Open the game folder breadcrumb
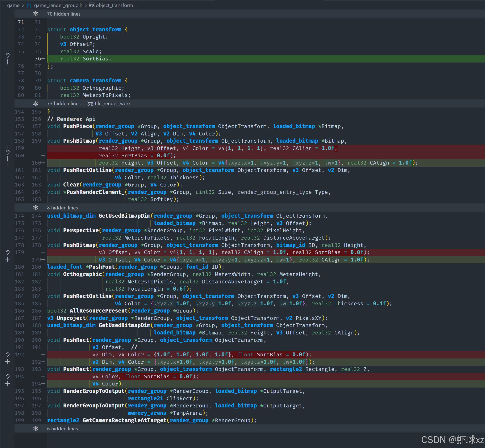Screen dimensions: 485x448 tap(13, 5)
